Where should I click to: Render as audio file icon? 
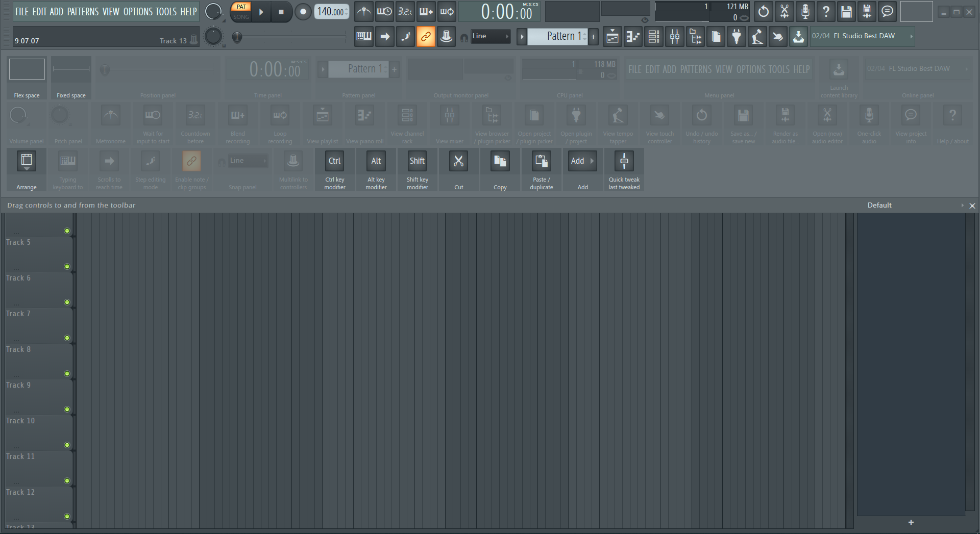pyautogui.click(x=867, y=12)
